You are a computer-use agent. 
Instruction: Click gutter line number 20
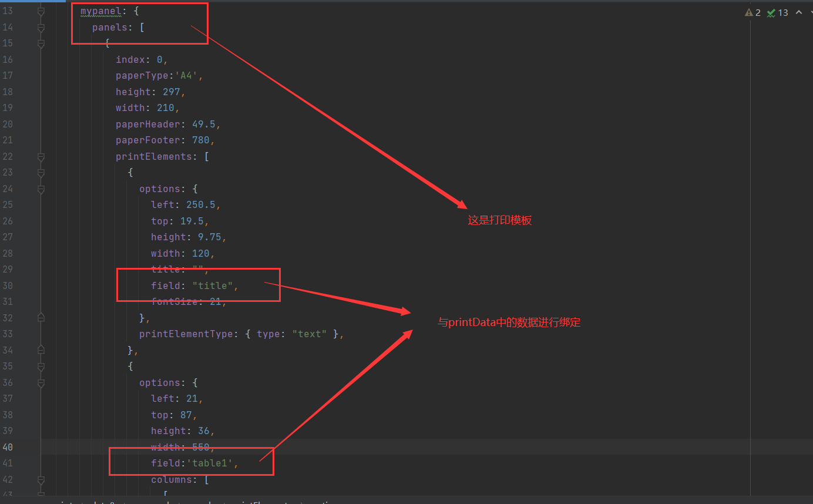coord(8,124)
